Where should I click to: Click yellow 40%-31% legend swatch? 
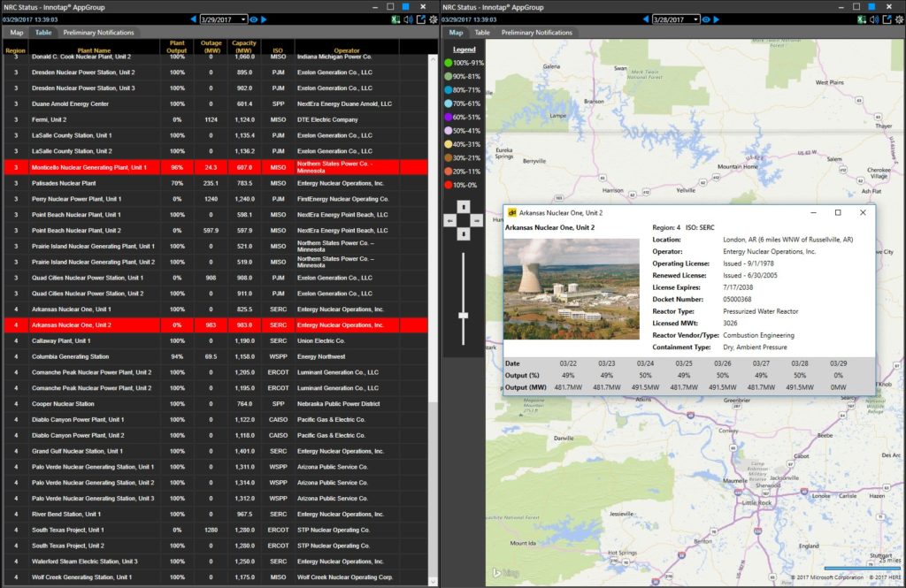[x=449, y=144]
